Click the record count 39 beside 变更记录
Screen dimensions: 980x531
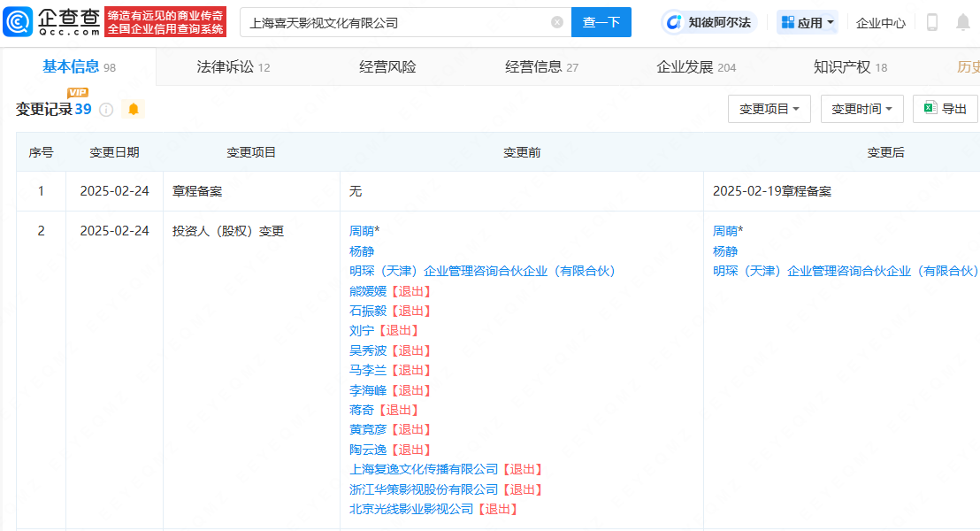pyautogui.click(x=83, y=110)
